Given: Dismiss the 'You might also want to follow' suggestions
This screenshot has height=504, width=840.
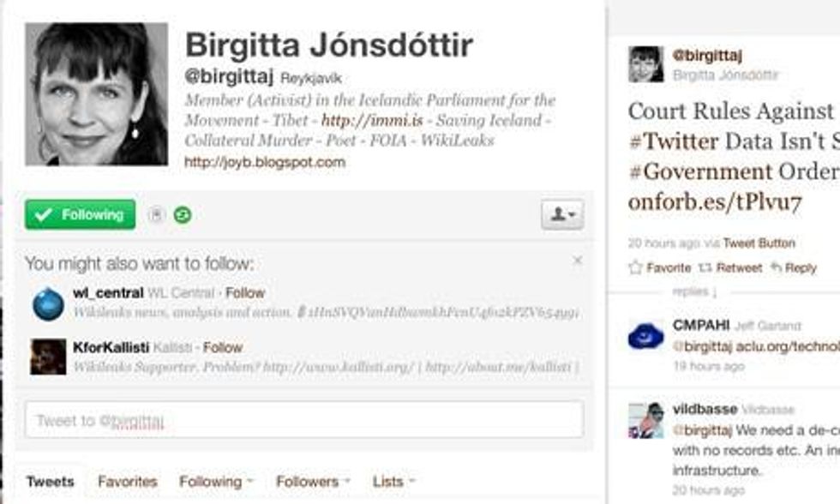Looking at the screenshot, I should coord(577,261).
